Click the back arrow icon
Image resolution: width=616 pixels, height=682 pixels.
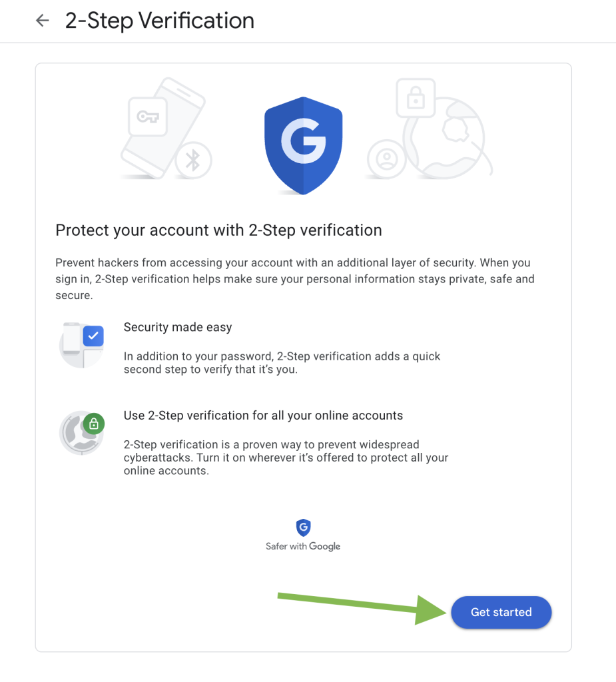pyautogui.click(x=42, y=20)
